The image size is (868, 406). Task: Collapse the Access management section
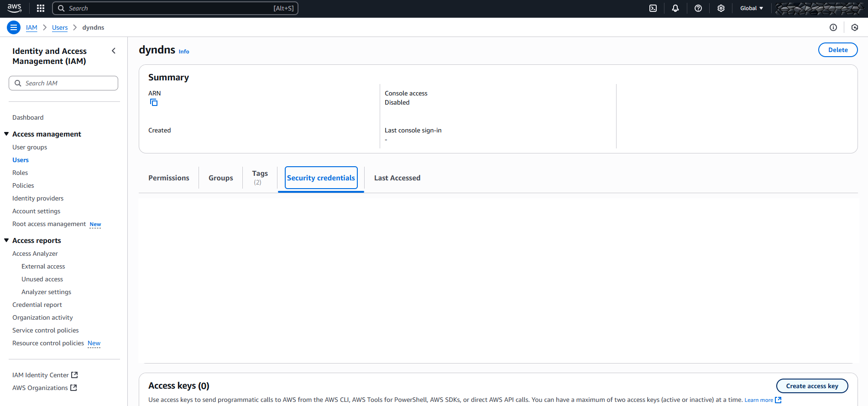point(6,134)
